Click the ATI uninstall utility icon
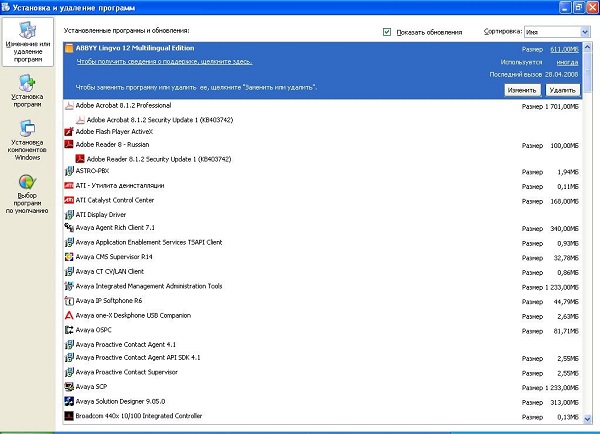Image resolution: width=600 pixels, height=434 pixels. click(x=69, y=186)
